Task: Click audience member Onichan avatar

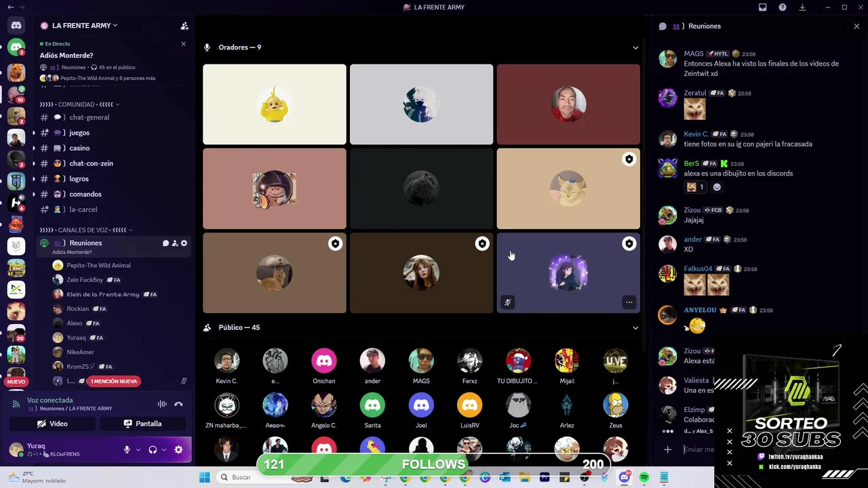Action: click(x=324, y=361)
